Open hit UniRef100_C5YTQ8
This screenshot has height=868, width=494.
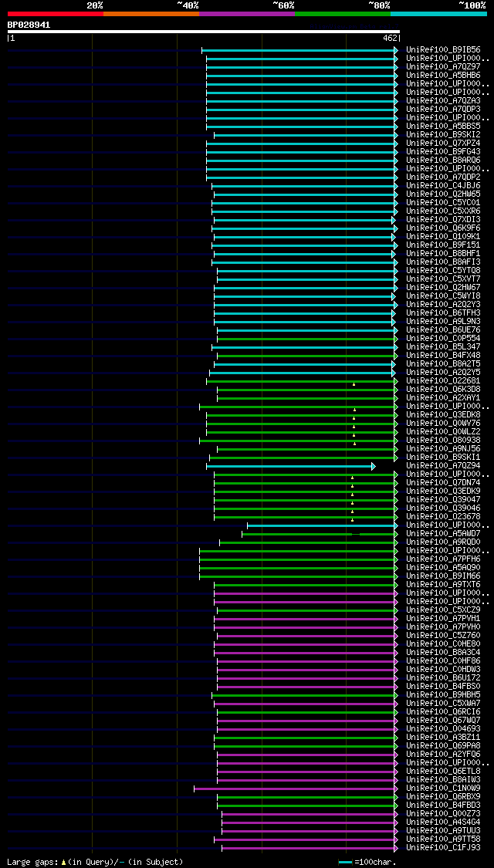pos(443,270)
